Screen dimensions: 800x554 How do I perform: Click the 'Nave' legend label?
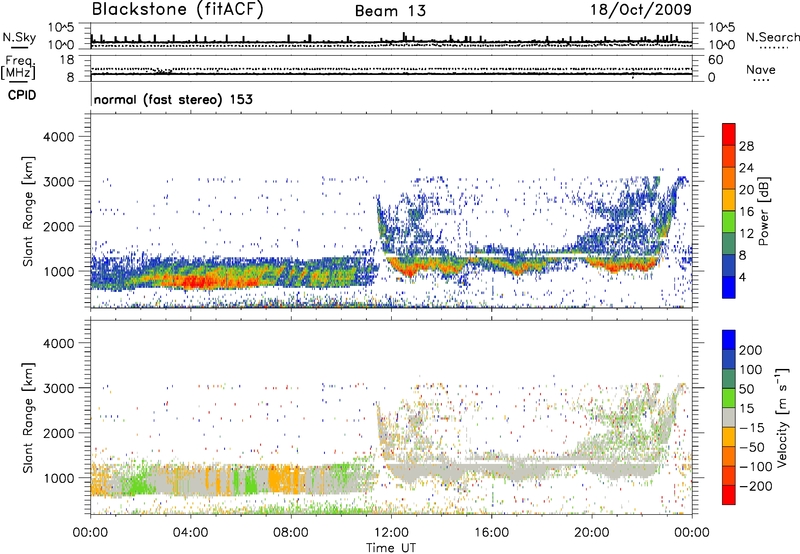coord(761,69)
